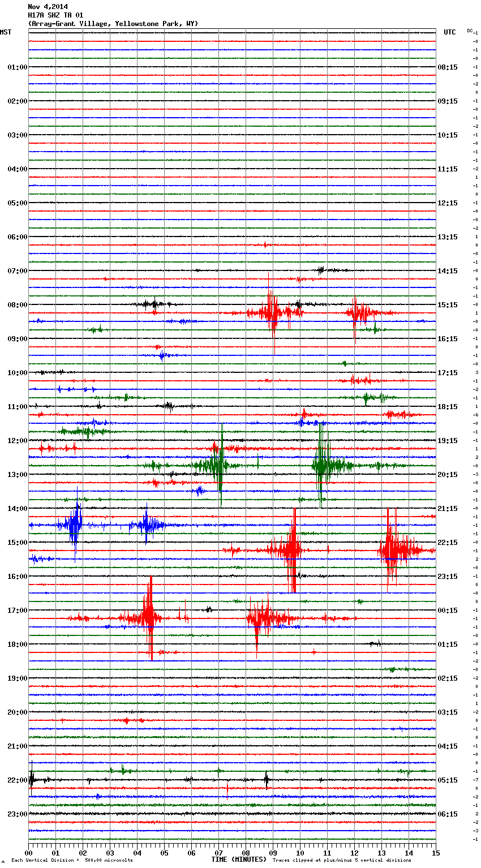Image resolution: width=481 pixels, height=868 pixels.
Task: Select the 12:00 MST time label
Action: [17, 441]
